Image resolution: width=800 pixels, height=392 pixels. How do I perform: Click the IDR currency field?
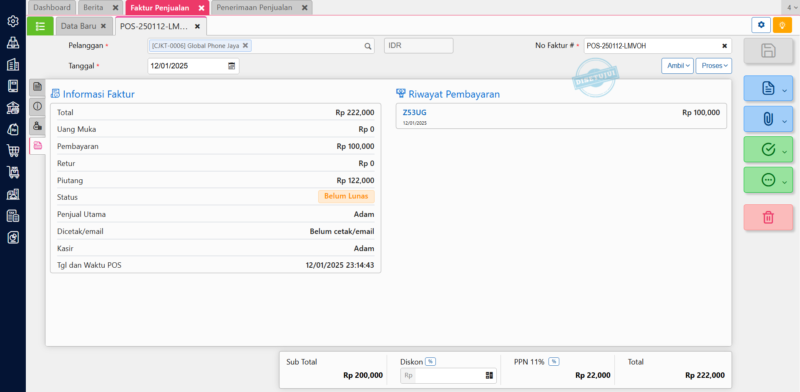[418, 46]
